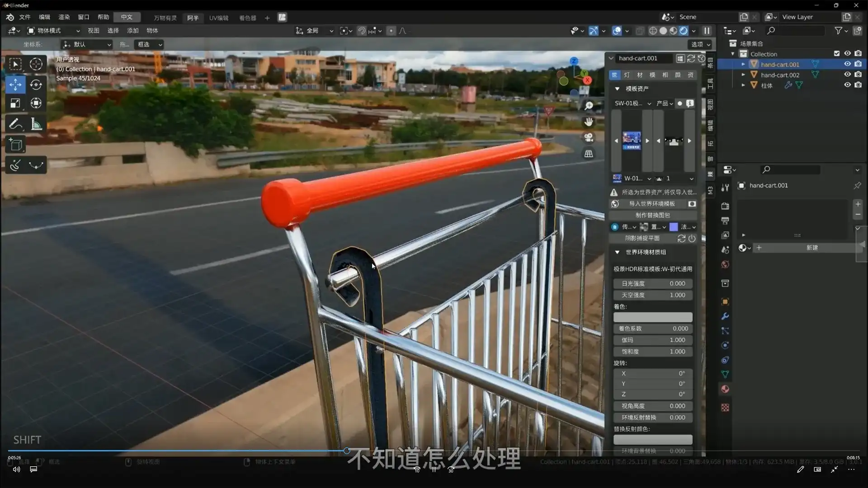Hide hand-cart.002 with its eye toggle
The height and width of the screenshot is (488, 868).
(847, 75)
